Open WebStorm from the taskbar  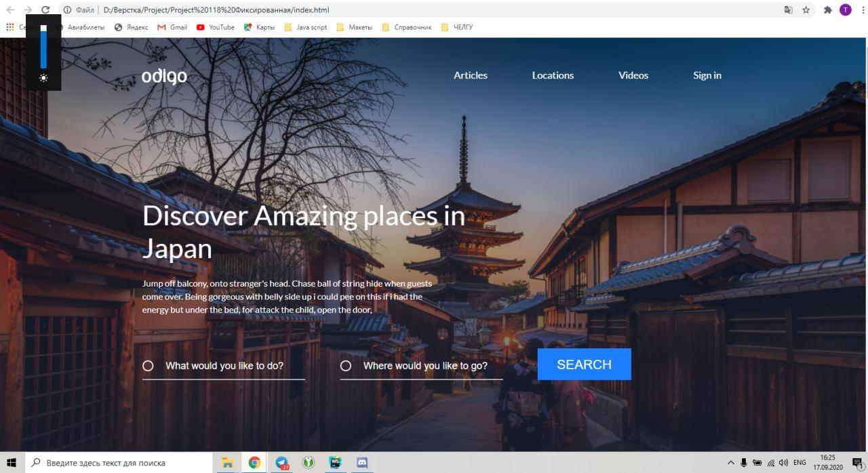point(335,463)
